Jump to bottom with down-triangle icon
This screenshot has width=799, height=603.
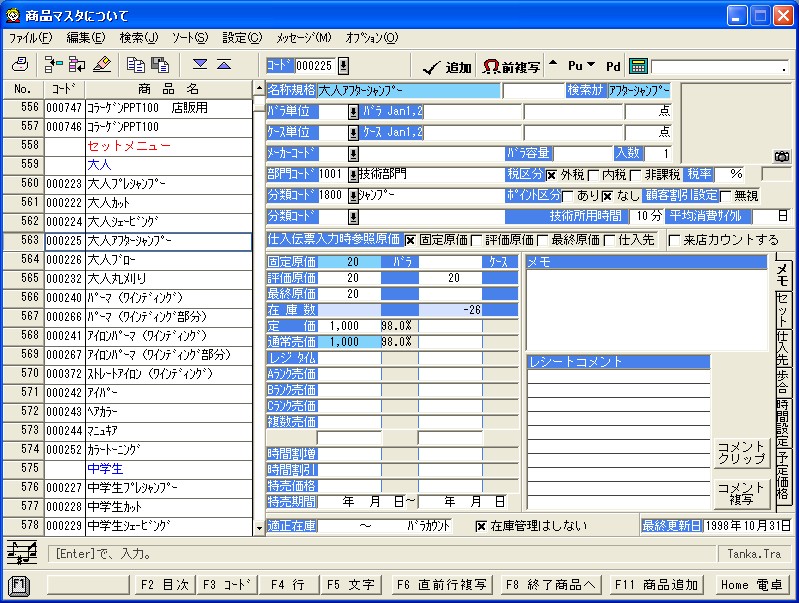pos(200,64)
